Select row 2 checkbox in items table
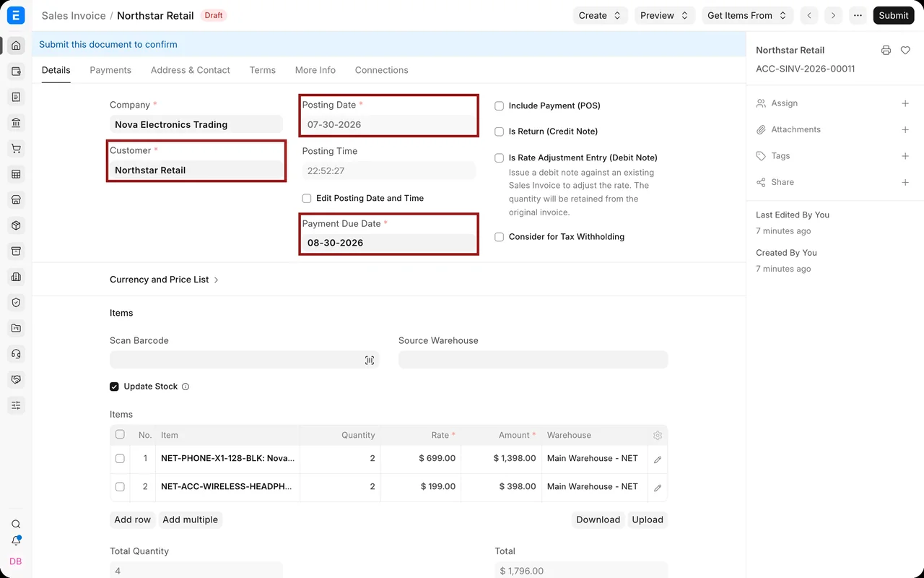Viewport: 924px width, 578px height. click(120, 487)
